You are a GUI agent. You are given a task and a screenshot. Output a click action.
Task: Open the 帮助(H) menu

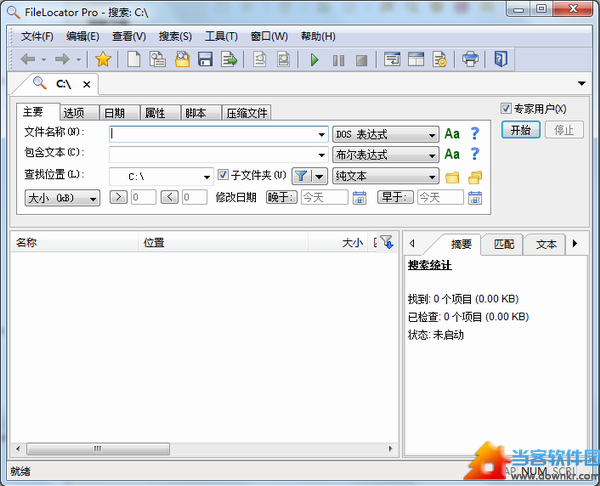[318, 36]
